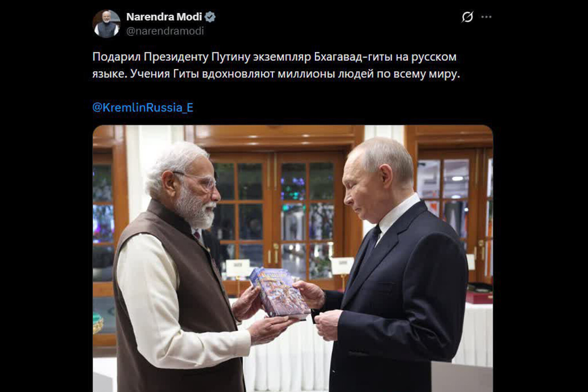Click the second line starting with языке
Image resolution: width=588 pixels, height=392 pixels.
point(276,74)
